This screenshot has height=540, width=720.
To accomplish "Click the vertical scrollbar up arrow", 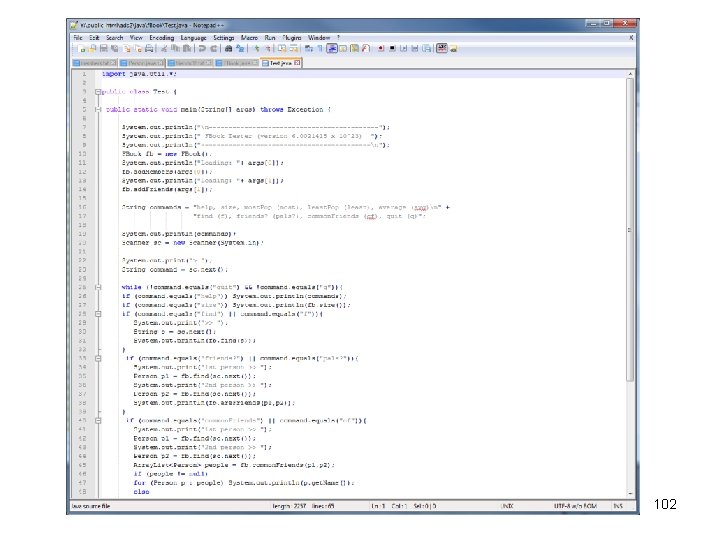I will point(630,74).
